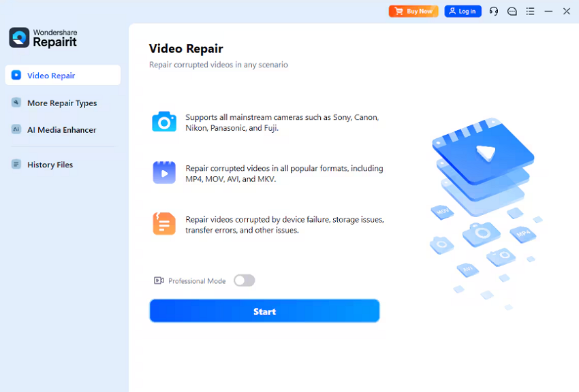Select the Video Repair sidebar icon

click(16, 75)
